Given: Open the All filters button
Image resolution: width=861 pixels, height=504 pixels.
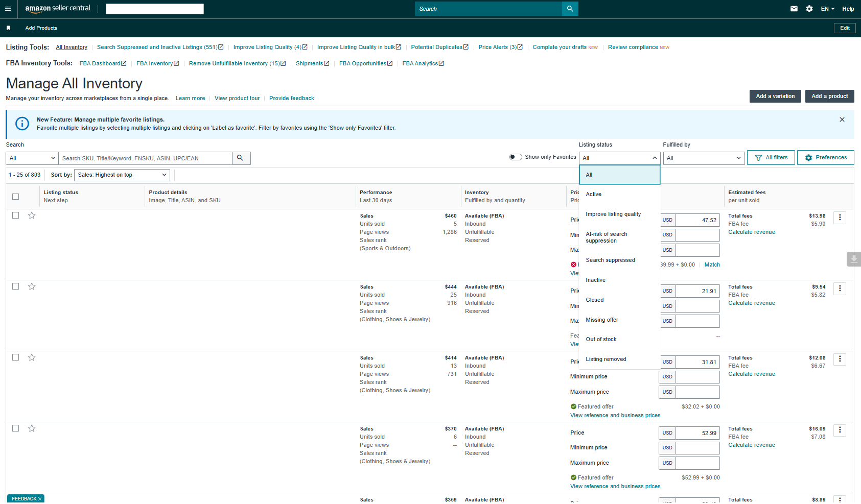Looking at the screenshot, I should [771, 158].
